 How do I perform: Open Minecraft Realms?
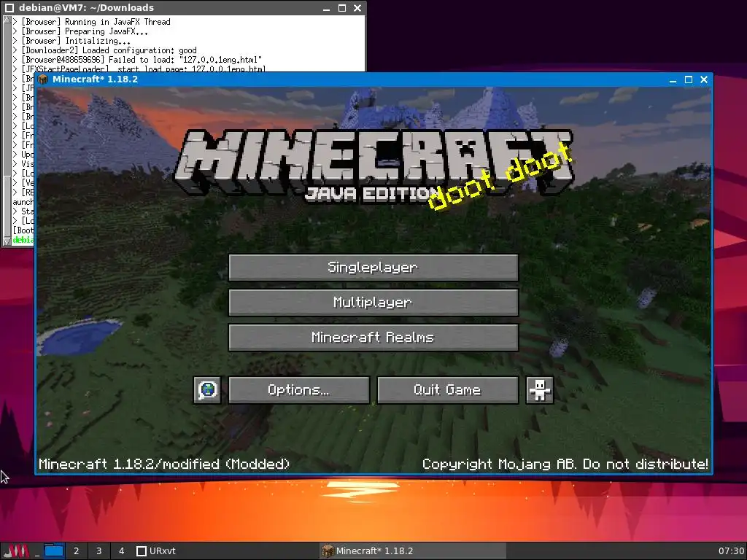click(x=373, y=338)
